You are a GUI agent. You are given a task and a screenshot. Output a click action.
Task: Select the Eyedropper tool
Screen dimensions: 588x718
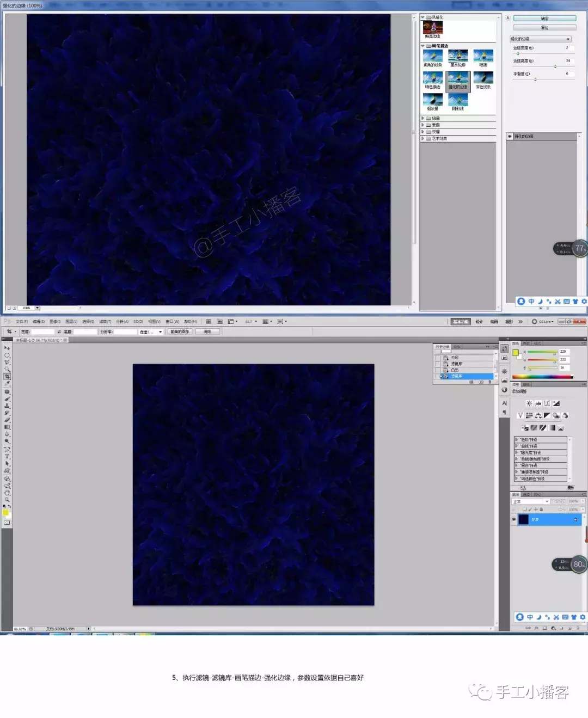(7, 384)
